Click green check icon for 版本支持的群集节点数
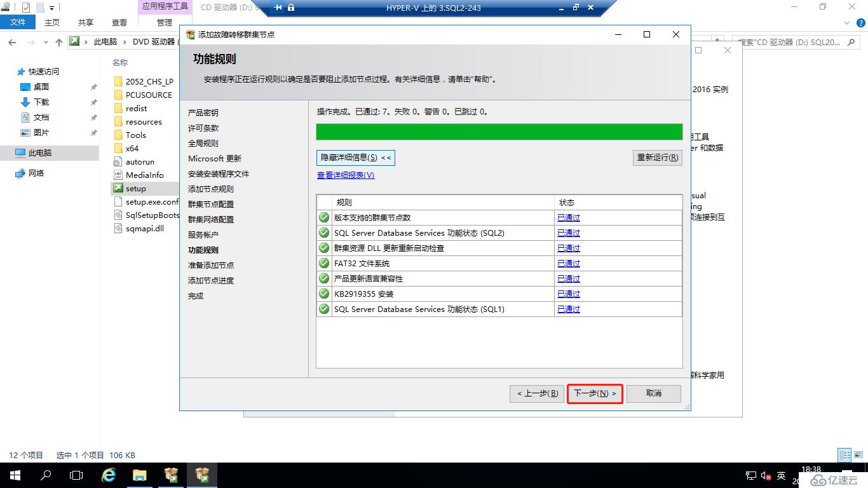 tap(324, 218)
